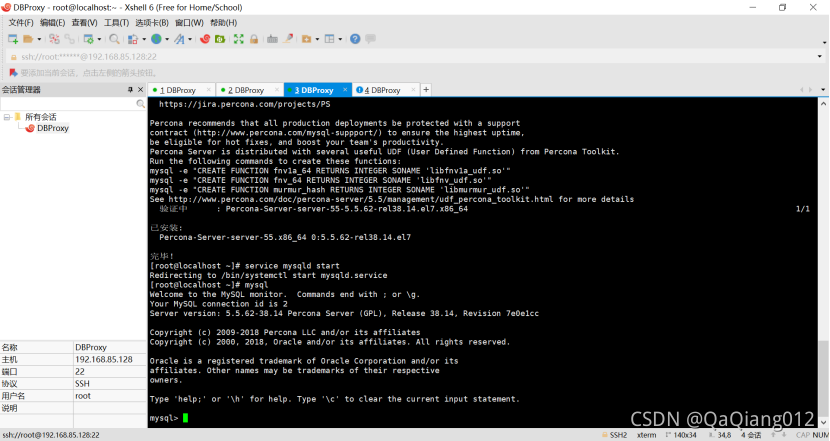Pin the session manager panel
830x441 pixels.
[x=130, y=90]
